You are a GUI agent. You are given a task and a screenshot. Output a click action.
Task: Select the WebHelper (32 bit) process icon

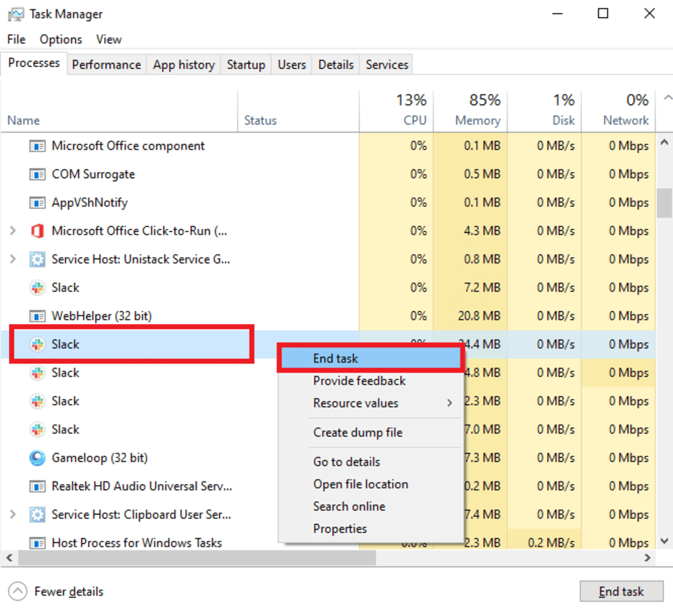coord(37,316)
